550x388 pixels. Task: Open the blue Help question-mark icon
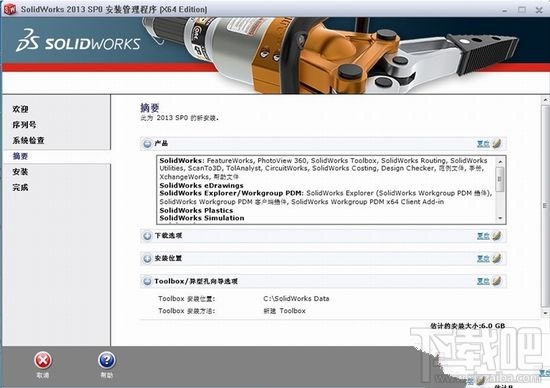pyautogui.click(x=107, y=360)
